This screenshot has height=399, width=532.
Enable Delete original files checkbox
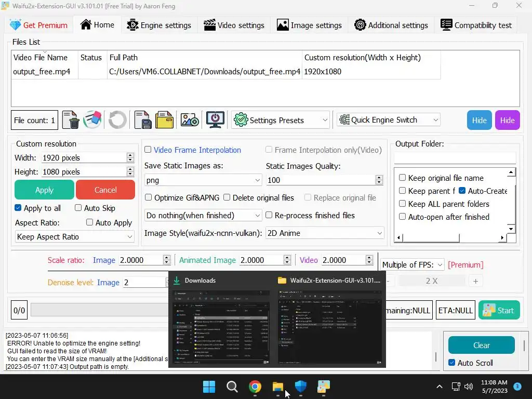[227, 197]
